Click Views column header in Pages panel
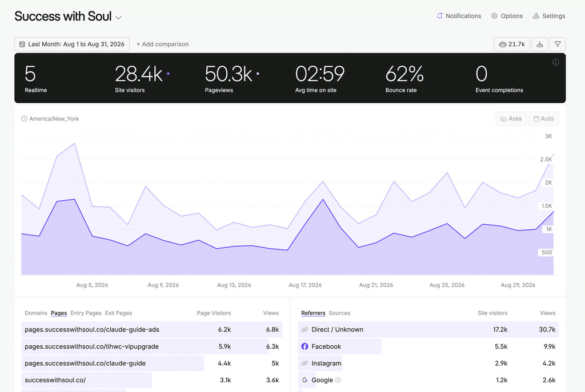The image size is (585, 392). pos(271,313)
